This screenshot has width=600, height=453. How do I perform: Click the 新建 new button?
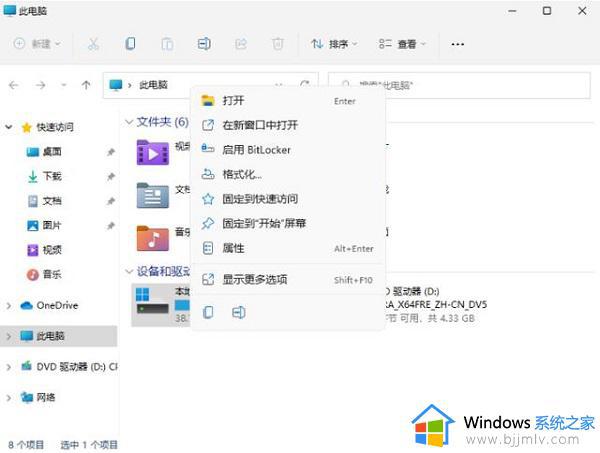point(38,44)
